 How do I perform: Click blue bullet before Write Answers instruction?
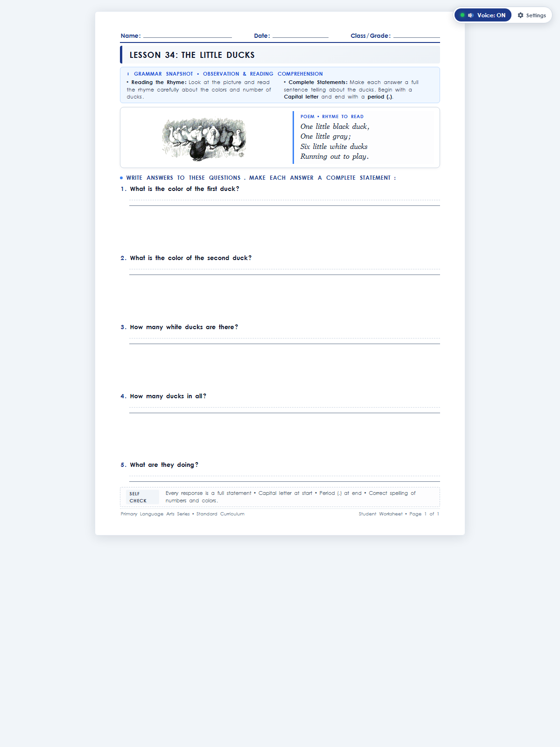(x=121, y=178)
